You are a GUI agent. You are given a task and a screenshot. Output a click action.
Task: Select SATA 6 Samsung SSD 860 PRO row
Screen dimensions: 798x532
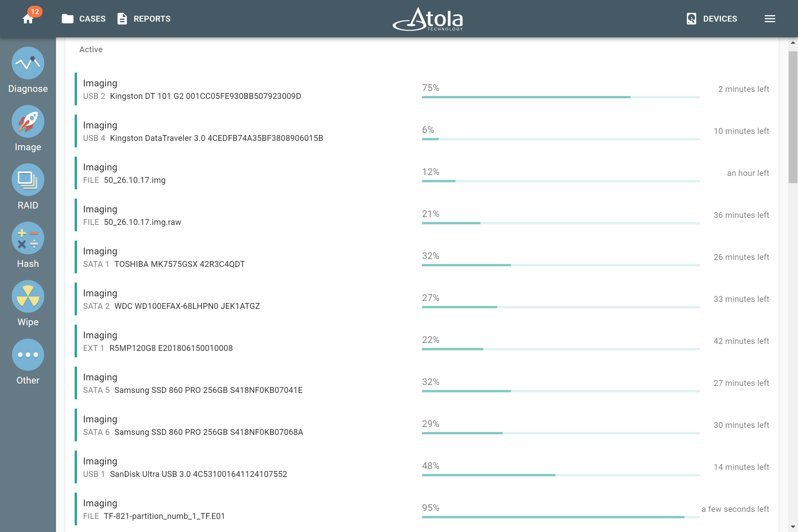pyautogui.click(x=422, y=425)
